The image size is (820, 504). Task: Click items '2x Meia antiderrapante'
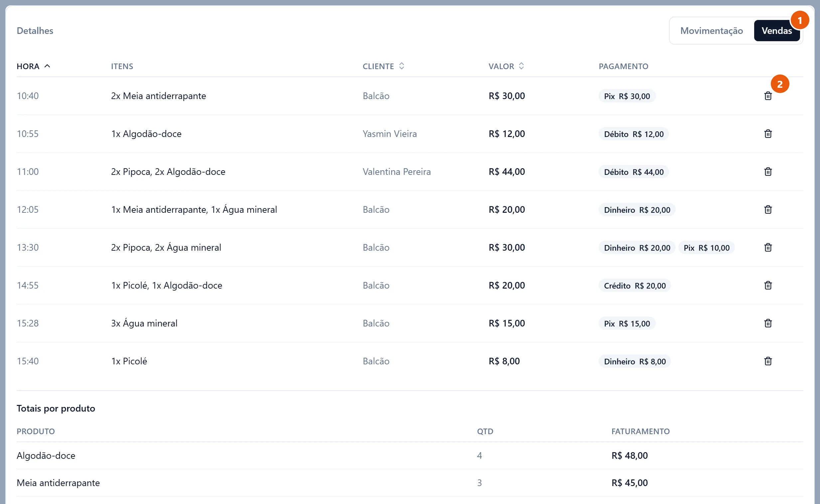pos(158,96)
